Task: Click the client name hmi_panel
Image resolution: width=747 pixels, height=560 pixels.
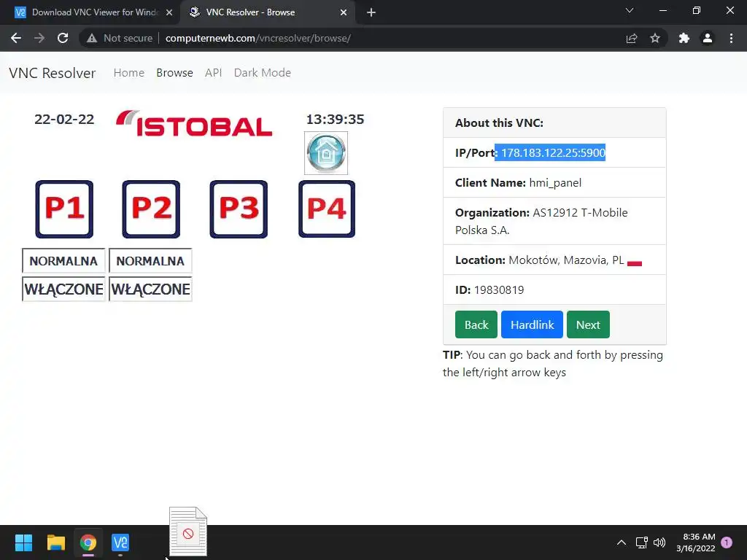Action: (555, 183)
